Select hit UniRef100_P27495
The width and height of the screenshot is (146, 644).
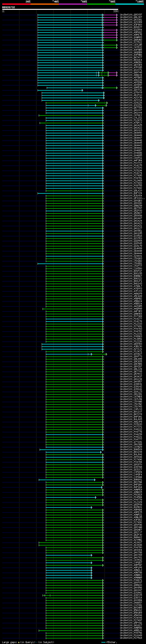click(x=131, y=176)
